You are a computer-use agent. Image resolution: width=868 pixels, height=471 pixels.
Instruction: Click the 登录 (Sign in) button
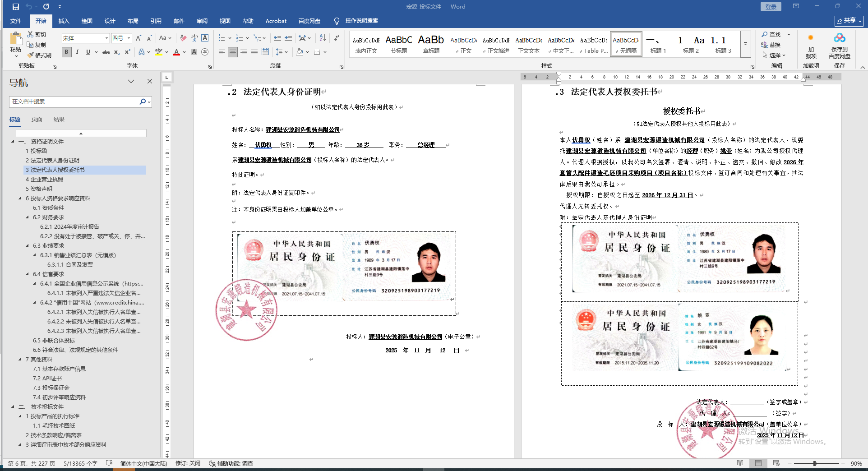click(771, 7)
